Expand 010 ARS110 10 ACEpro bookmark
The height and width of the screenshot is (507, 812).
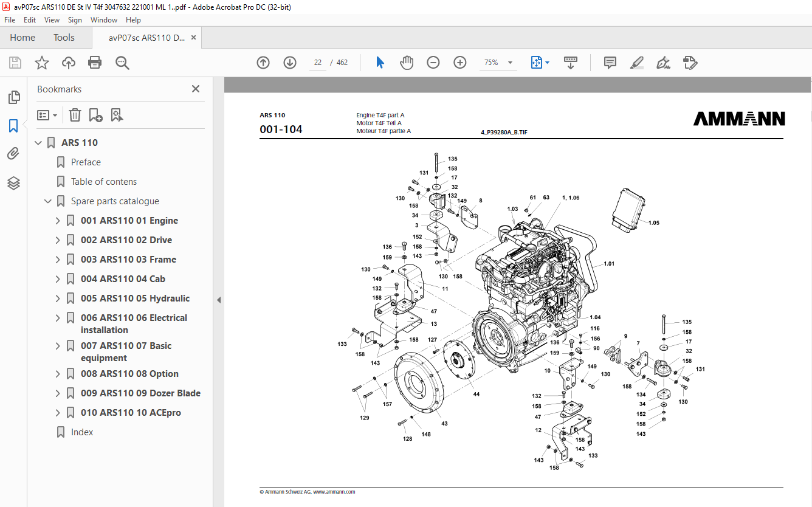point(58,413)
